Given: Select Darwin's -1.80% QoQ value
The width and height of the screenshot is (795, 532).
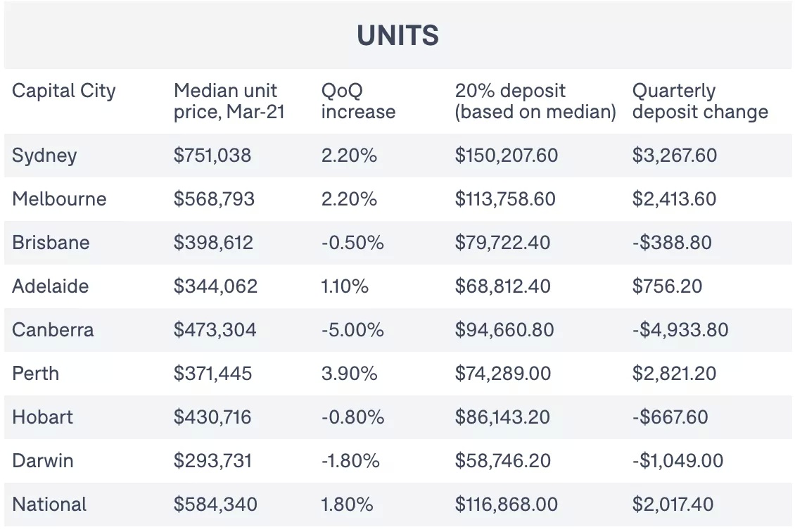Looking at the screenshot, I should (350, 460).
